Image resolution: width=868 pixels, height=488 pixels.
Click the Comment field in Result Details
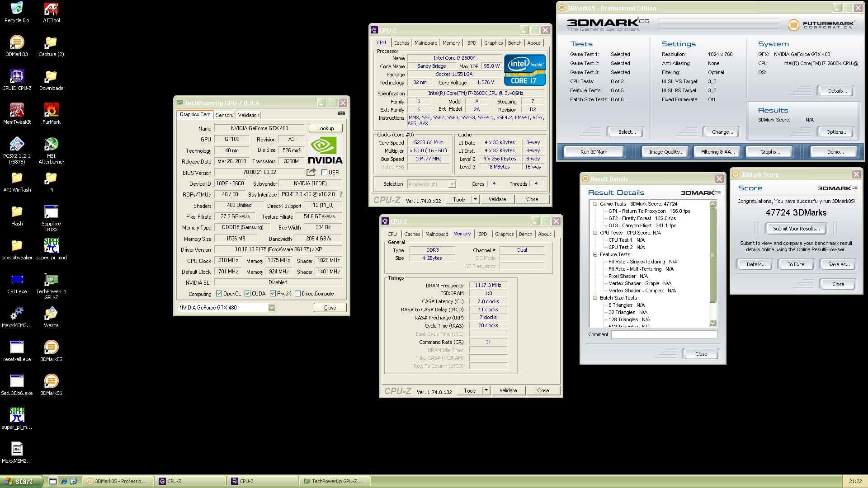(664, 335)
